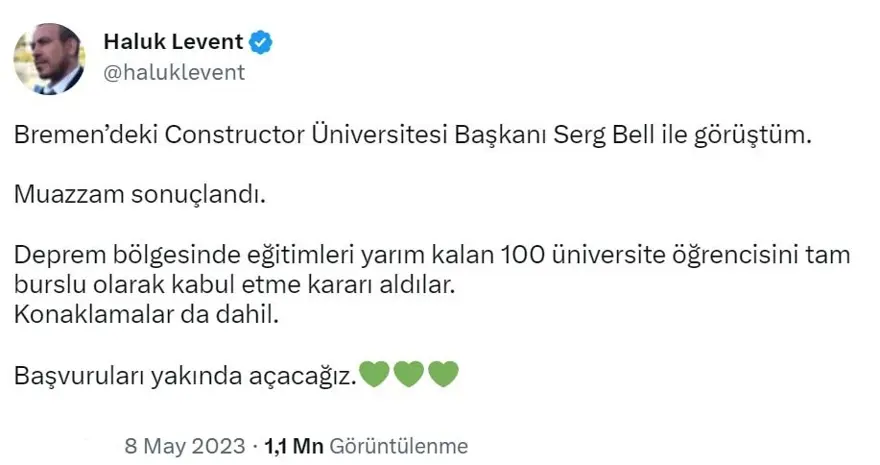Screen dimensions: 880x465
Task: Click the first green heart emoji
Action: [373, 376]
